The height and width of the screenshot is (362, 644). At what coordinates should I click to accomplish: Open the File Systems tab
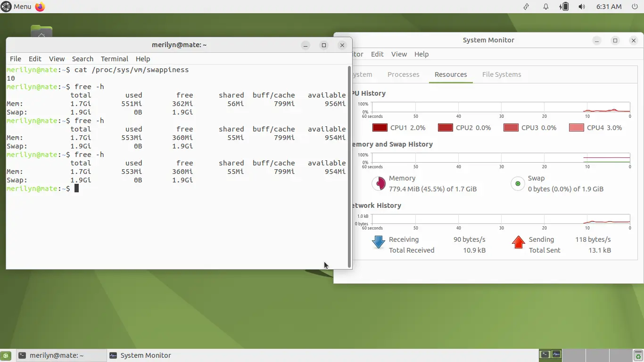point(501,74)
